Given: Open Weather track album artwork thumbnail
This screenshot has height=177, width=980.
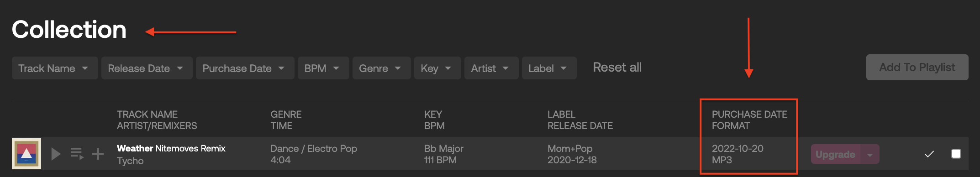Looking at the screenshot, I should pos(26,154).
